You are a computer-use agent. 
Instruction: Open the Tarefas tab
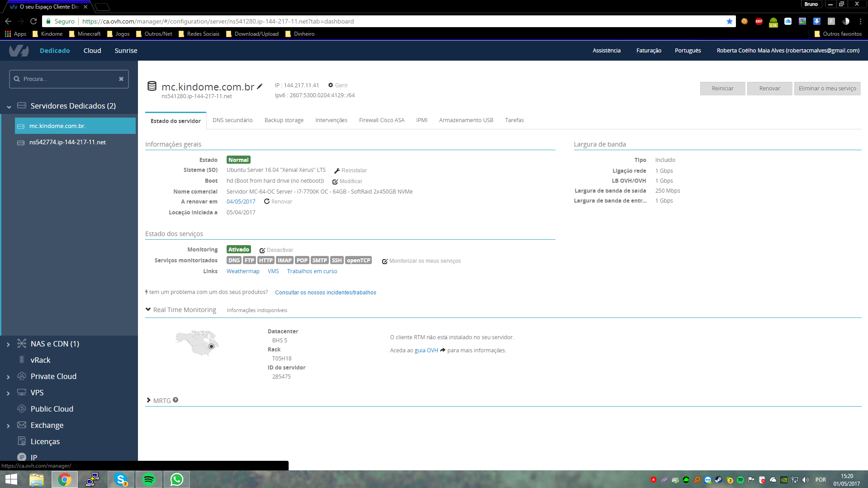click(514, 120)
